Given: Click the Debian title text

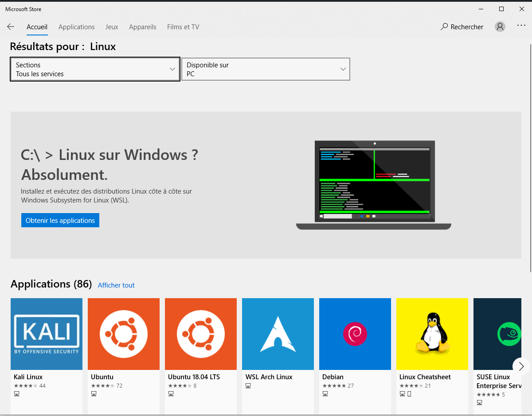Looking at the screenshot, I should [333, 377].
